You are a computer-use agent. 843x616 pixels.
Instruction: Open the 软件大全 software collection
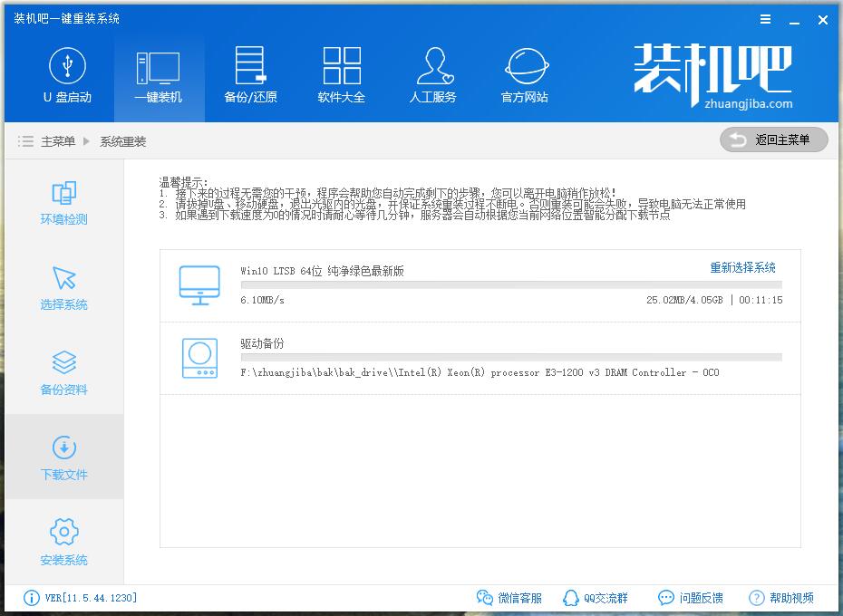pos(342,75)
